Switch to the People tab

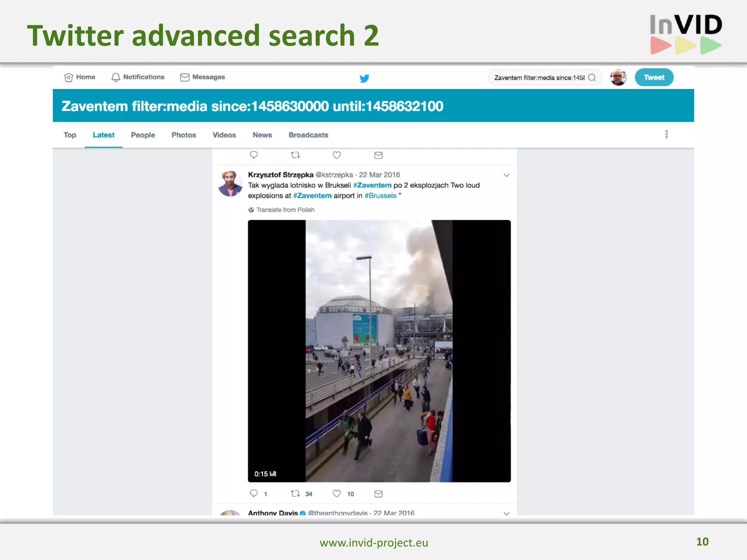143,135
